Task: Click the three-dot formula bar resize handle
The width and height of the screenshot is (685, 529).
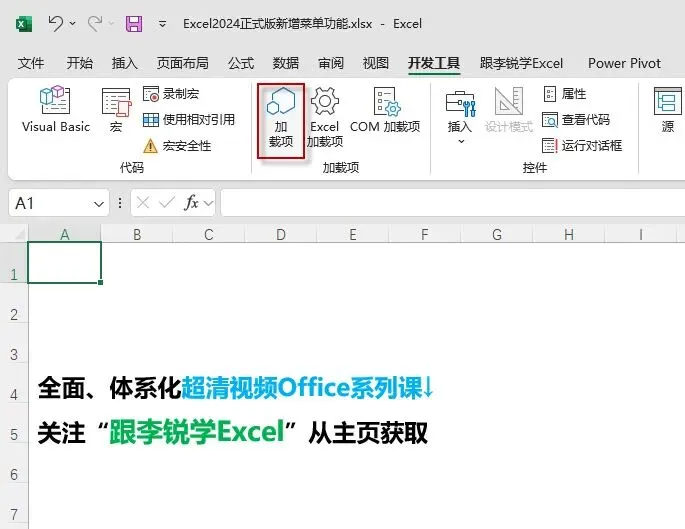Action: click(120, 203)
